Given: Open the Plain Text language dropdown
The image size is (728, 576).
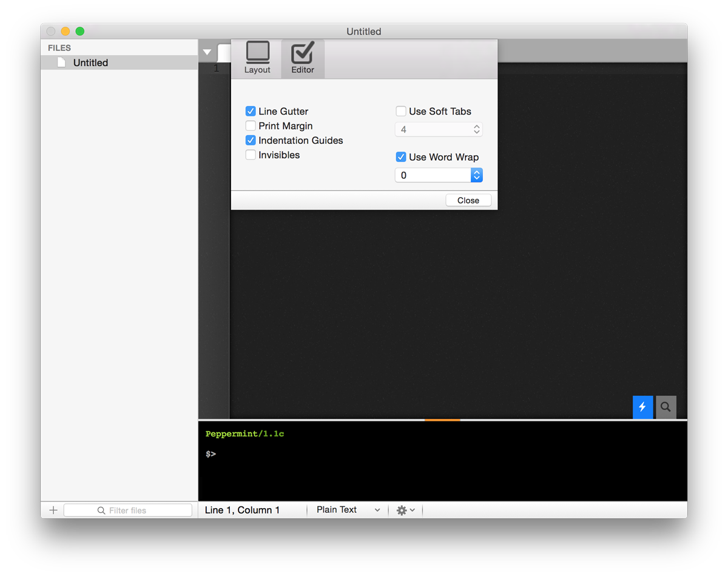Looking at the screenshot, I should coord(348,510).
